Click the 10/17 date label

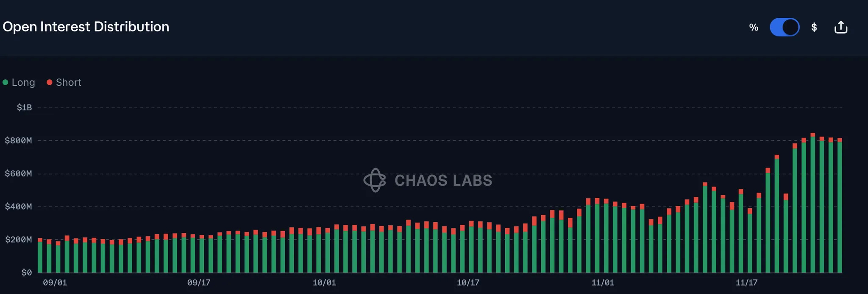[468, 283]
